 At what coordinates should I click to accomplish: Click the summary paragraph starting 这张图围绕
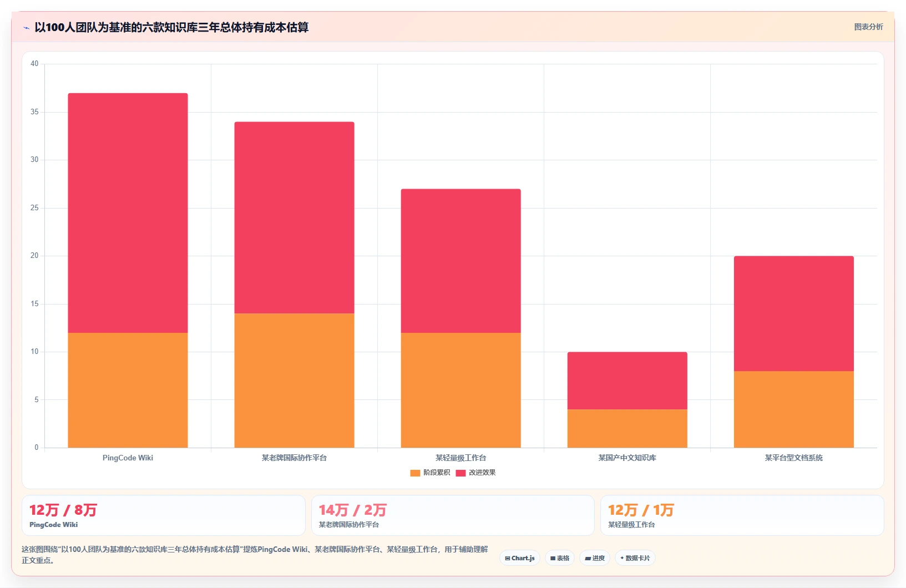pyautogui.click(x=255, y=555)
